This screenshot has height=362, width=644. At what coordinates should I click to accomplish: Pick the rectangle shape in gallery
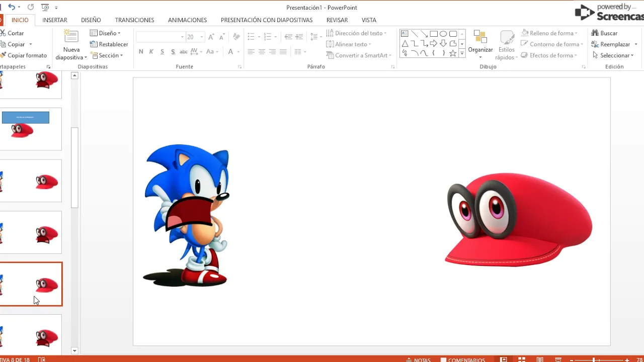point(434,34)
